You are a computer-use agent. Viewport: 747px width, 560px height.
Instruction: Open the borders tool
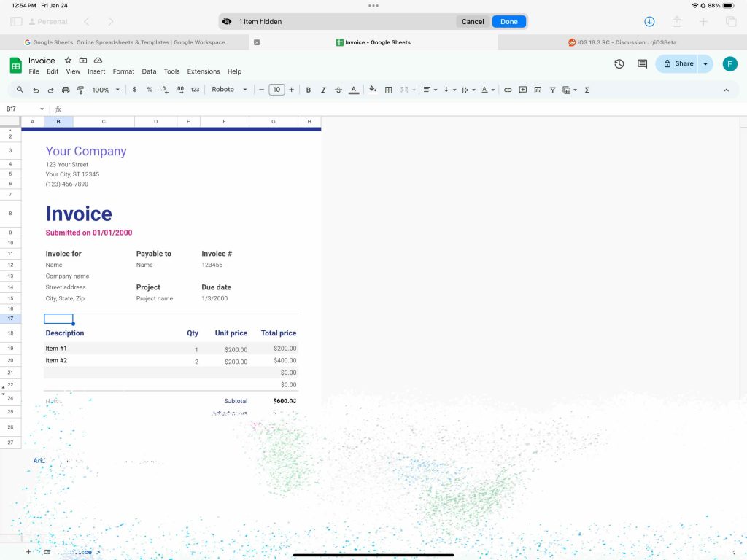point(388,90)
